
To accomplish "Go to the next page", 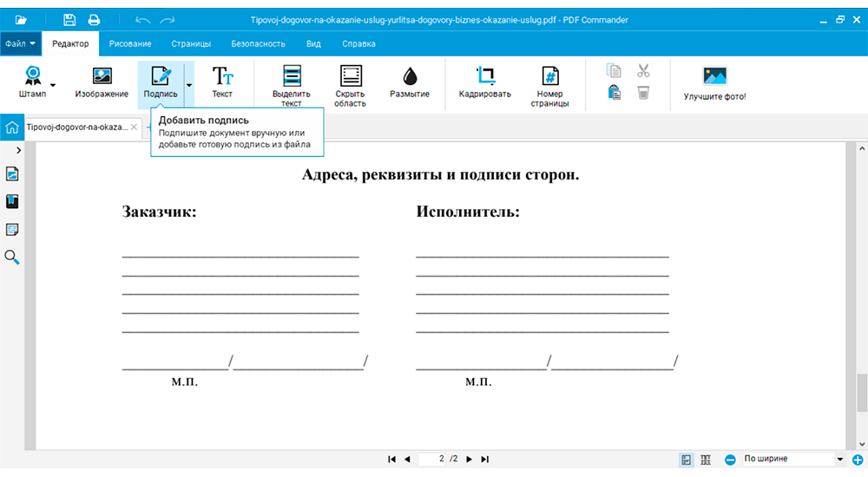I will 470,460.
